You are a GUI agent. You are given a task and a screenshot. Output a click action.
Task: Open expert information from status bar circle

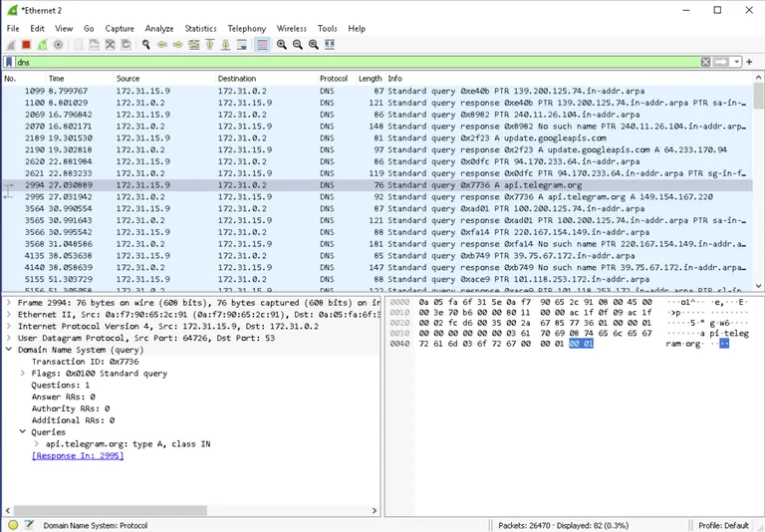(x=13, y=525)
